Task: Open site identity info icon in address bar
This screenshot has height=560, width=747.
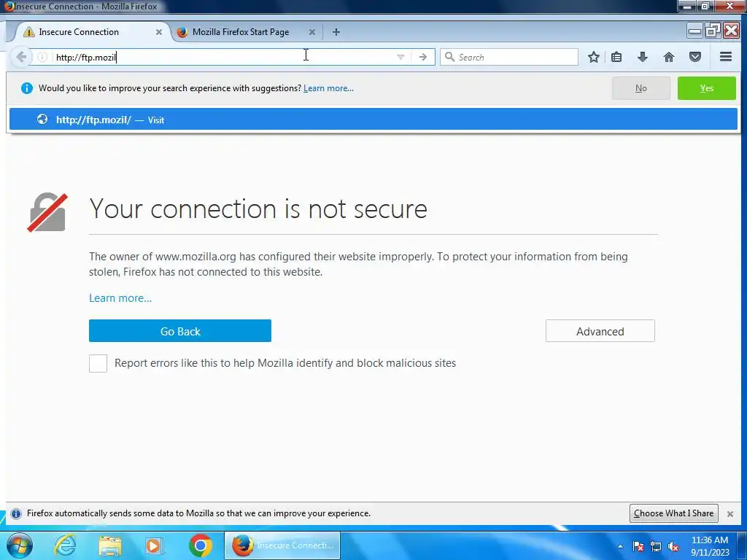Action: coord(42,57)
